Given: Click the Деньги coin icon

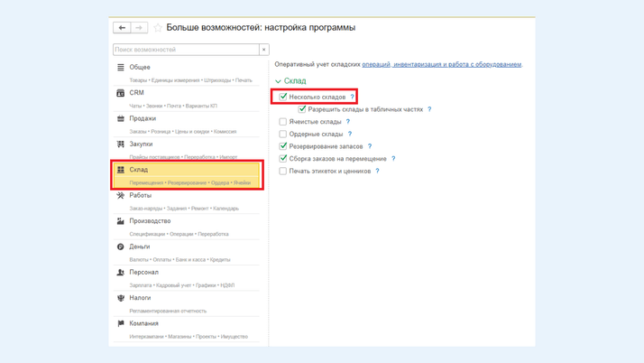Looking at the screenshot, I should point(121,247).
